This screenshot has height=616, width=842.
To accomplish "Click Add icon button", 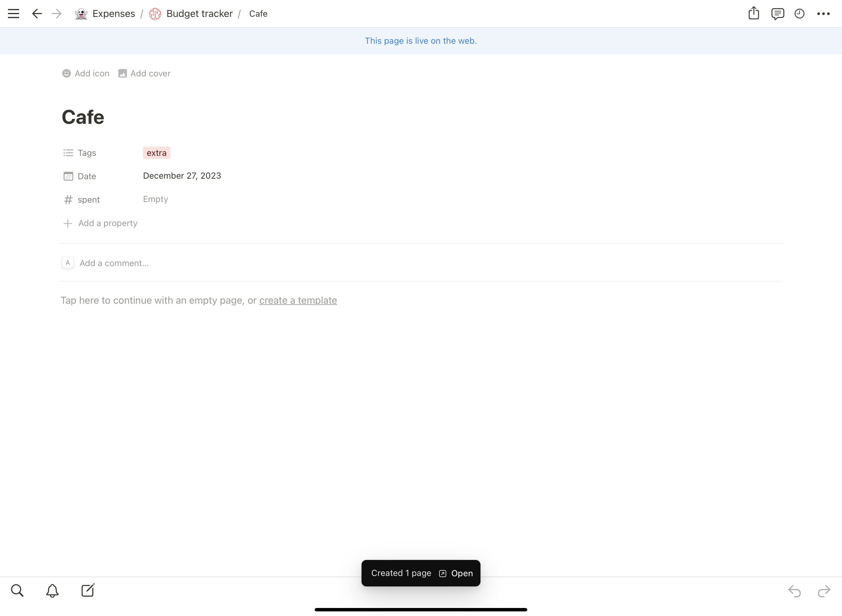I will pyautogui.click(x=86, y=73).
